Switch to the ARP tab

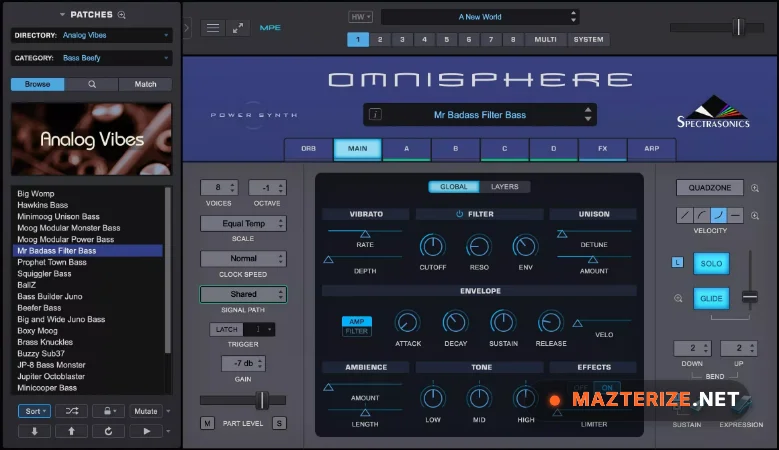[651, 149]
